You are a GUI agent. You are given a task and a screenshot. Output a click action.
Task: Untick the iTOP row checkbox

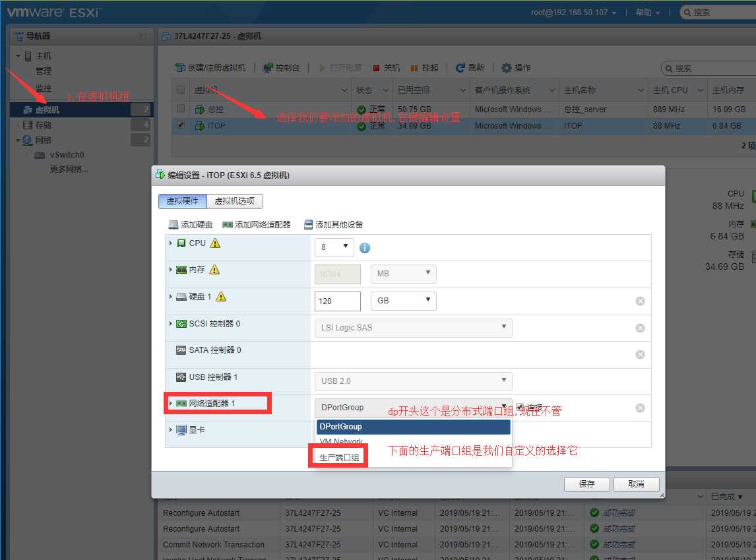pyautogui.click(x=181, y=125)
